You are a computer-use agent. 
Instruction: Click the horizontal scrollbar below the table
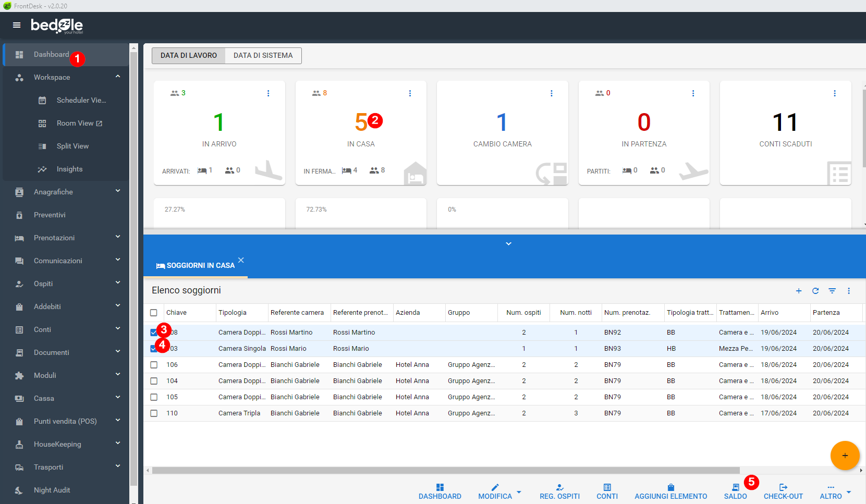click(446, 470)
